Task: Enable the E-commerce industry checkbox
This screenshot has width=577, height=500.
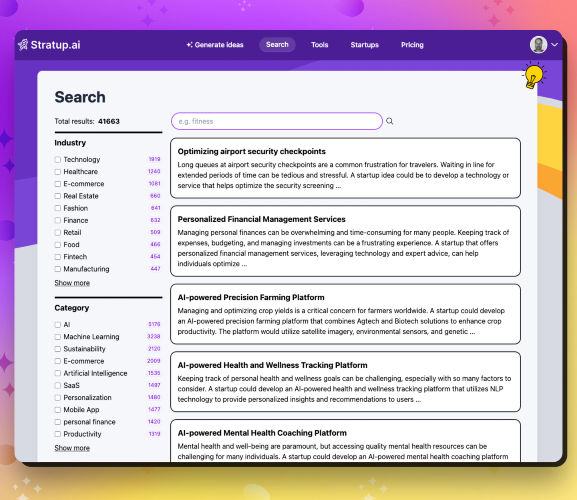Action: click(x=58, y=184)
